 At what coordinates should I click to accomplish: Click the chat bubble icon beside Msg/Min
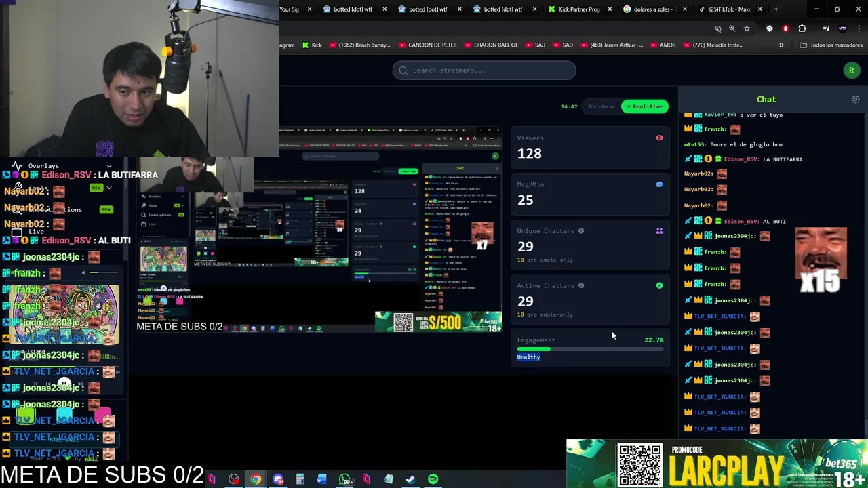(x=659, y=184)
